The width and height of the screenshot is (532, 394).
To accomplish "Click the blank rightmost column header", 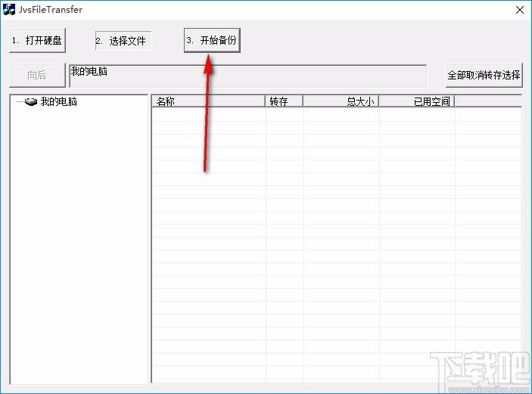I will coord(488,101).
